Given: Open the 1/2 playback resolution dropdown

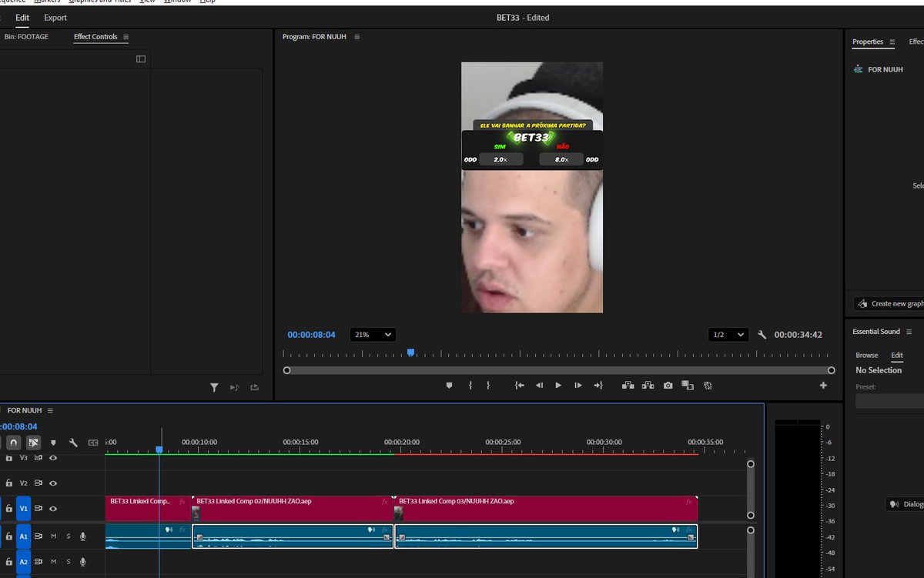Looking at the screenshot, I should (x=728, y=335).
